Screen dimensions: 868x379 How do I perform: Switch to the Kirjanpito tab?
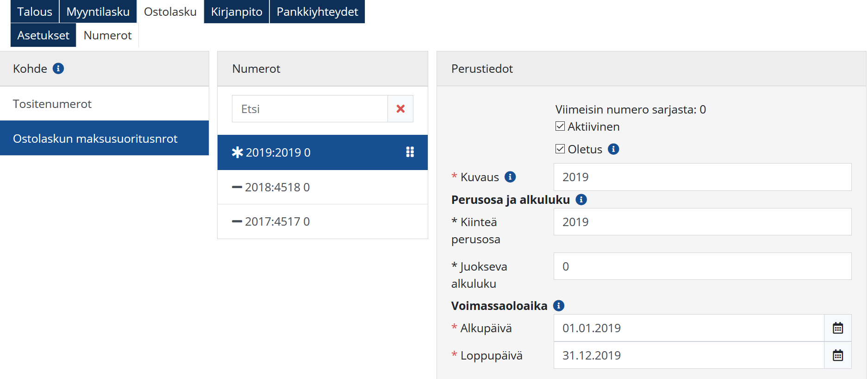[237, 12]
